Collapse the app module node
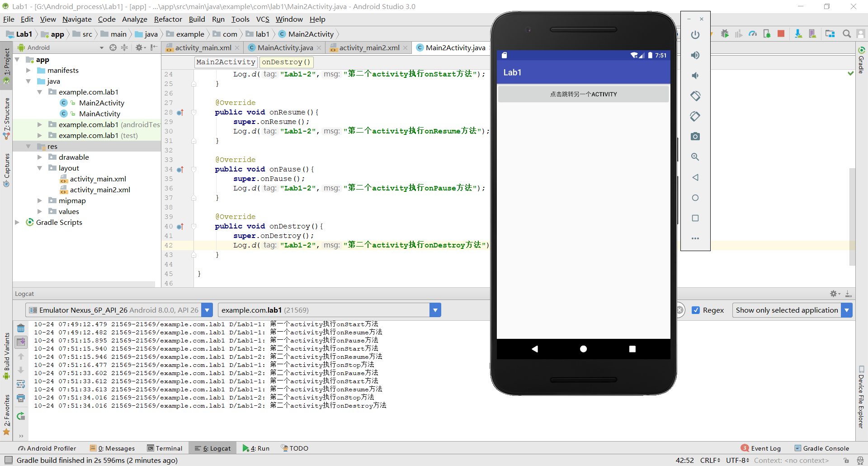The image size is (868, 466). (x=18, y=60)
